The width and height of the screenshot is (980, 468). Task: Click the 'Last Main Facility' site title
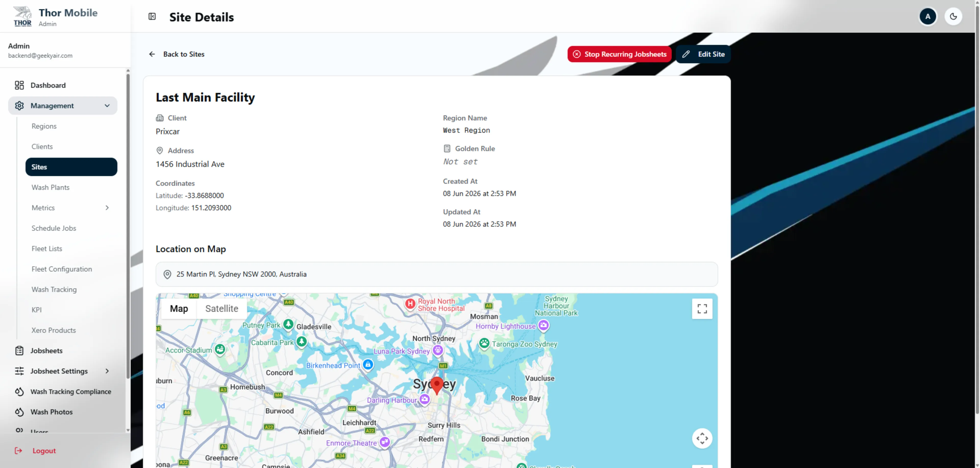coord(205,97)
